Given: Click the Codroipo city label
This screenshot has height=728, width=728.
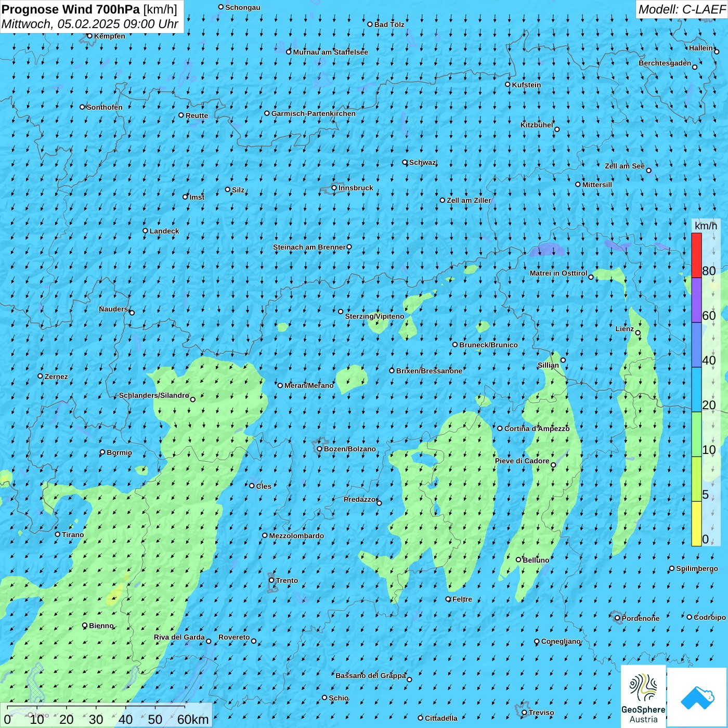Looking at the screenshot, I should (710, 617).
